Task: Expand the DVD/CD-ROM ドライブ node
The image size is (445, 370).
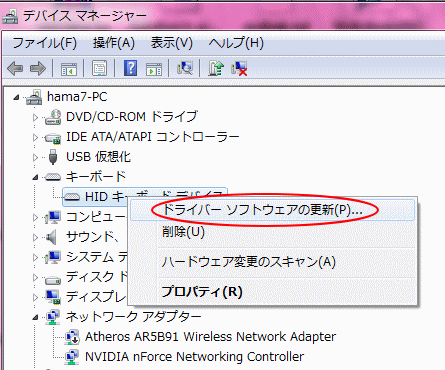Action: tap(35, 117)
